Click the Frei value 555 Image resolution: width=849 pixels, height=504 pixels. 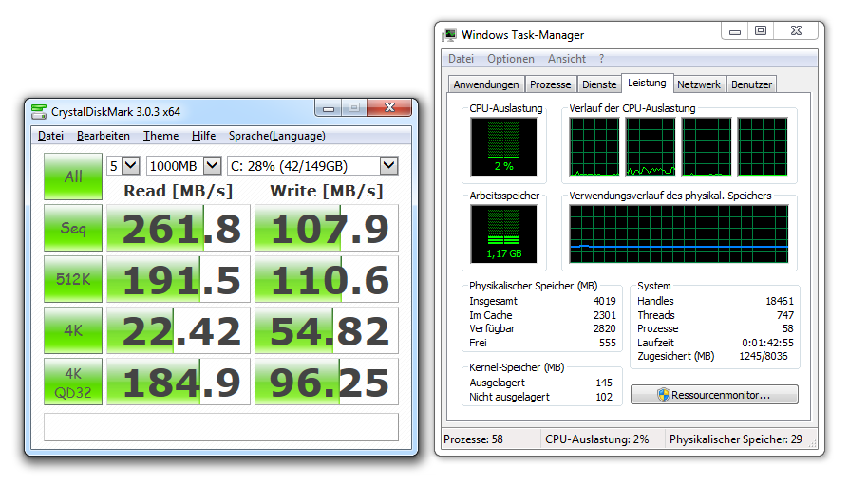coord(608,343)
